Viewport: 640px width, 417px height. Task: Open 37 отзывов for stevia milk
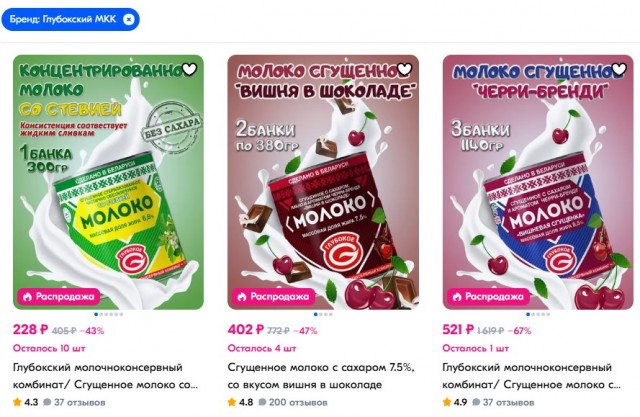tap(75, 402)
